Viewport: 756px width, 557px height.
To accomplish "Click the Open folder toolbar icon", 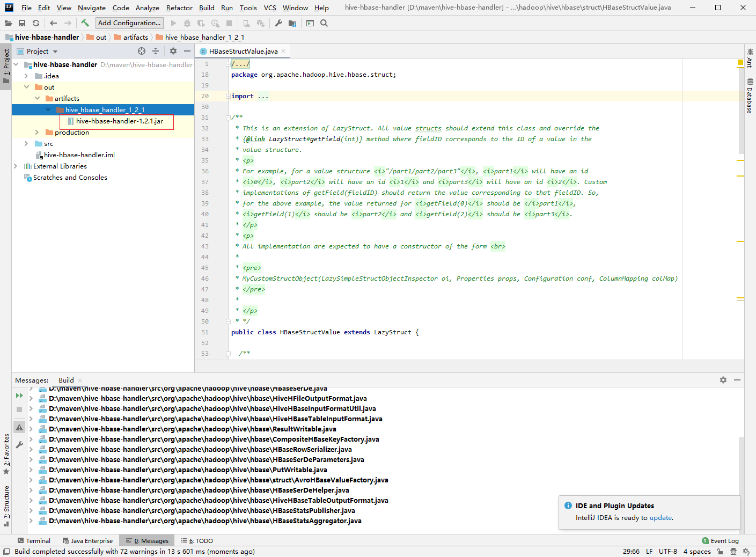I will (x=8, y=23).
